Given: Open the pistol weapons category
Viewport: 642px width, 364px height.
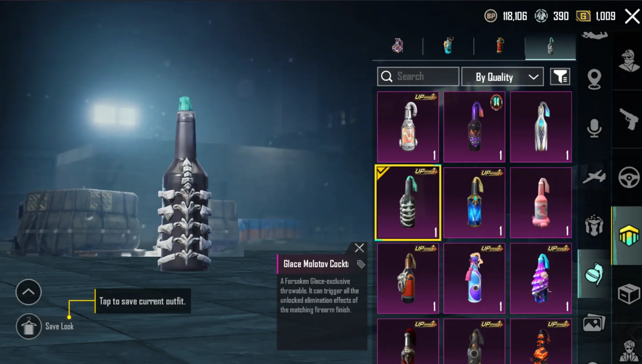Looking at the screenshot, I should (x=628, y=119).
